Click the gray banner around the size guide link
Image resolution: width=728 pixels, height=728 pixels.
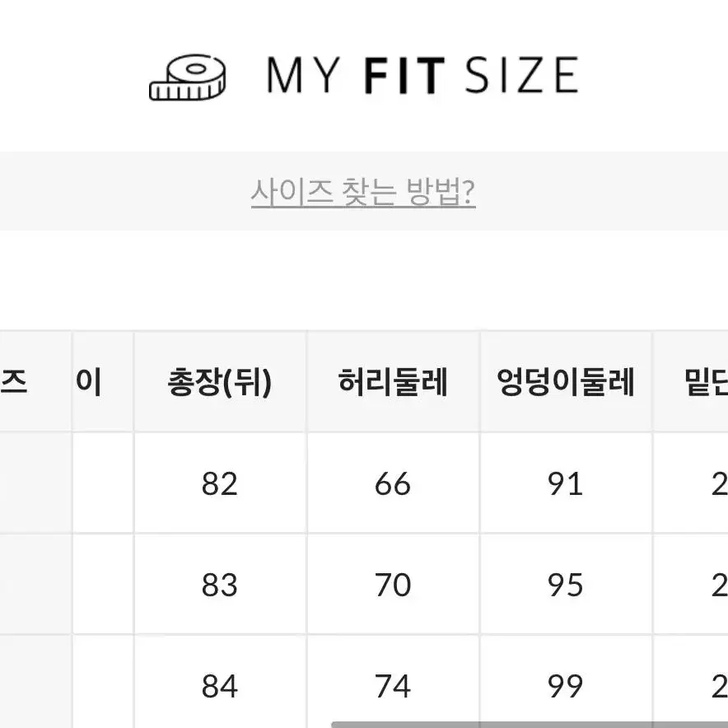click(x=364, y=191)
